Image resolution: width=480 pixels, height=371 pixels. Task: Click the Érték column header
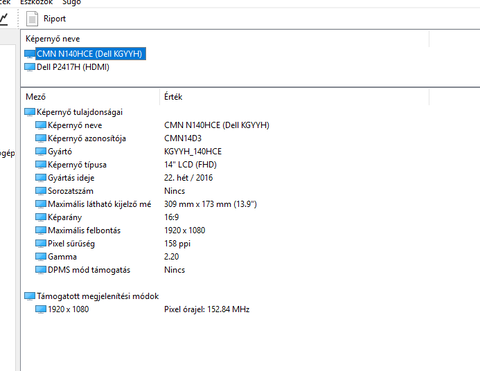pos(173,97)
